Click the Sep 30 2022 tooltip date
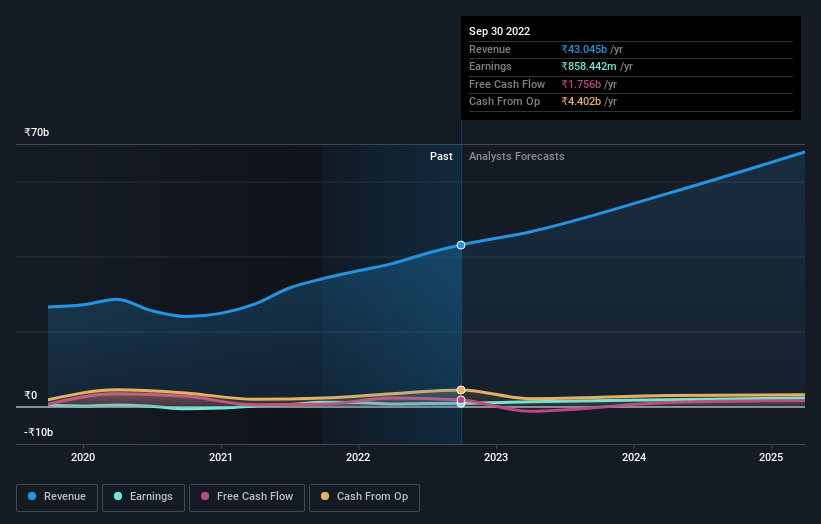The height and width of the screenshot is (524, 821). click(500, 31)
